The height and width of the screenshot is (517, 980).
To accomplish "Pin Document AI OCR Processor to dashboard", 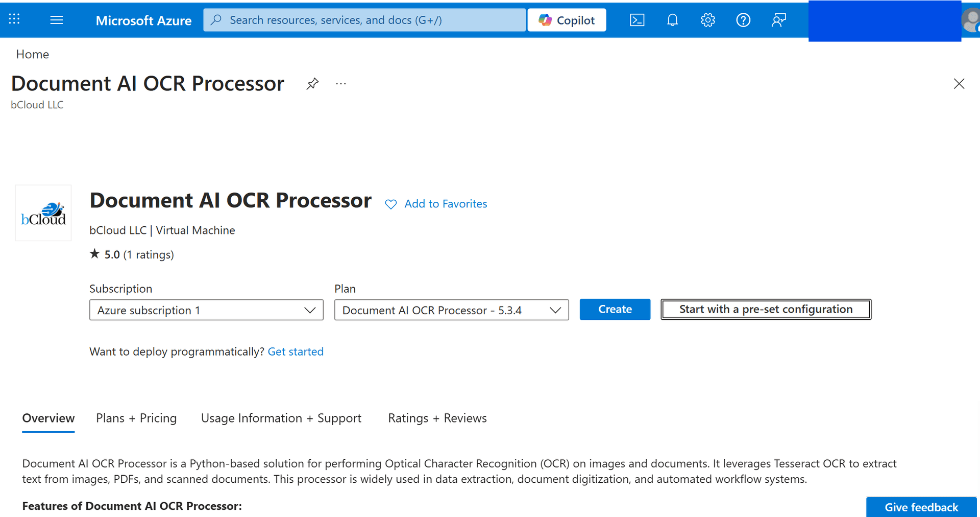I will 312,83.
